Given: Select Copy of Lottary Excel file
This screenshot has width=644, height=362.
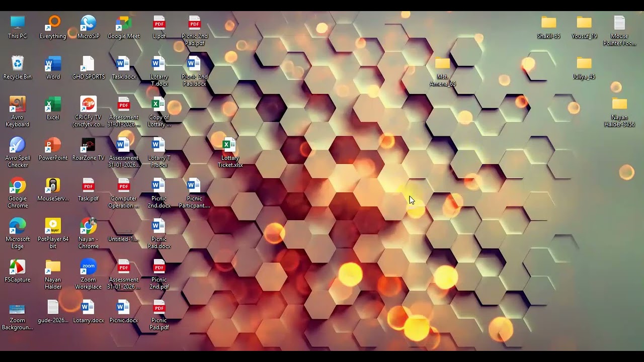Looking at the screenshot, I should (159, 112).
